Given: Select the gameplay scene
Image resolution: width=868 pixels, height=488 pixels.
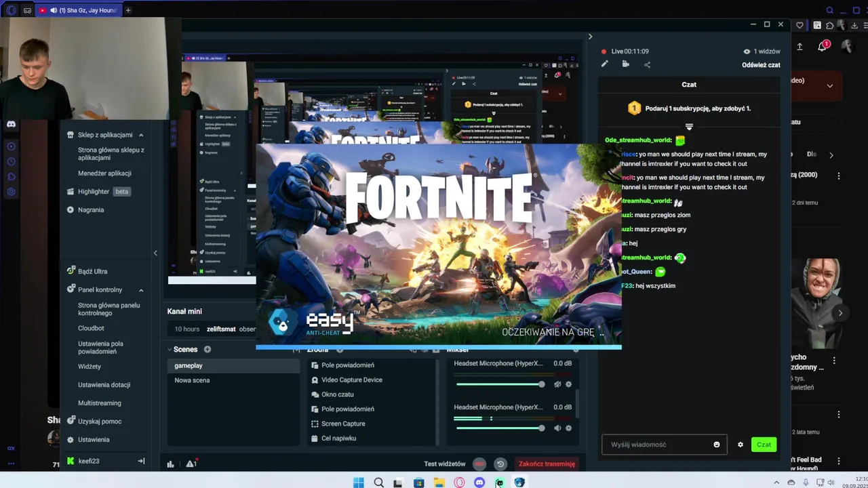Looking at the screenshot, I should pyautogui.click(x=233, y=365).
